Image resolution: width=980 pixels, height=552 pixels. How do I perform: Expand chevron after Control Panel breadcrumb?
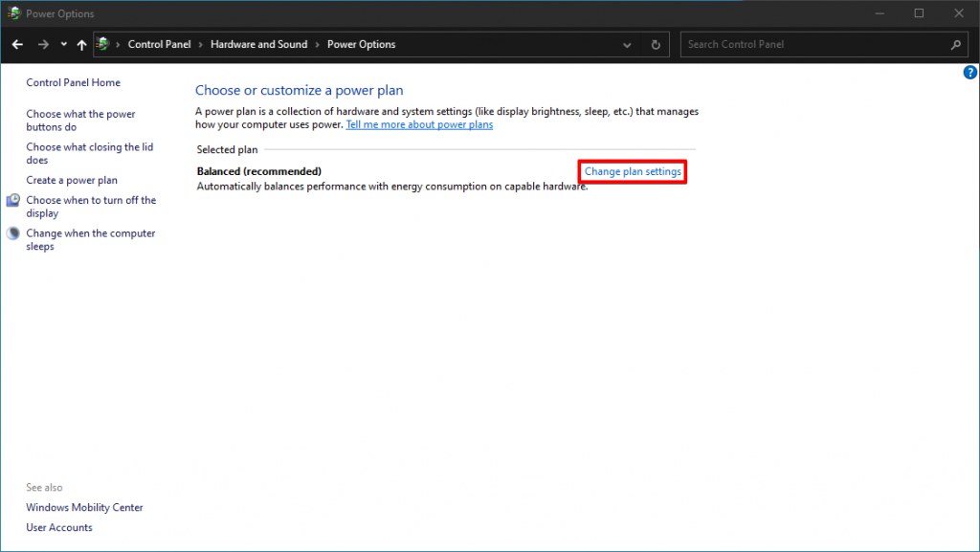click(201, 44)
